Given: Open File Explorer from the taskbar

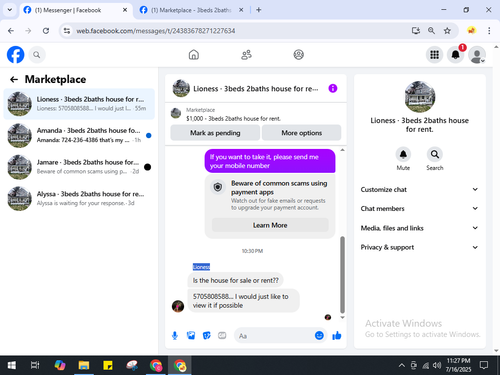Looking at the screenshot, I should [x=84, y=366].
